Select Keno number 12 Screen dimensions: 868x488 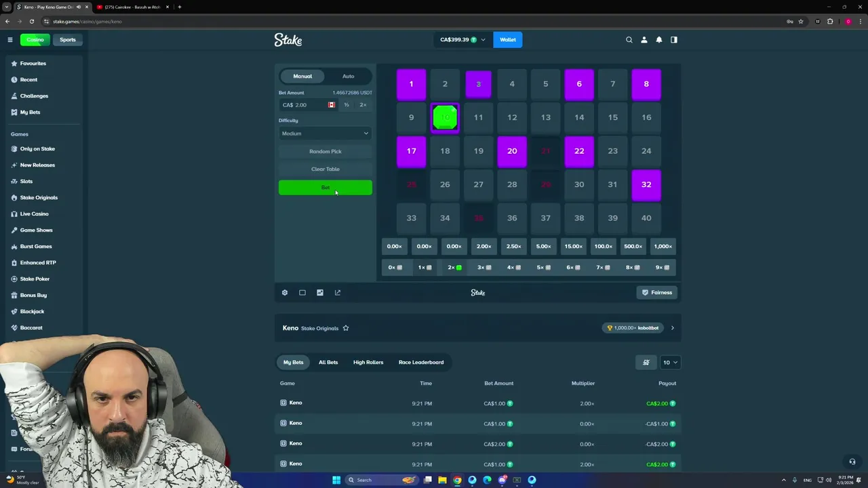(512, 117)
